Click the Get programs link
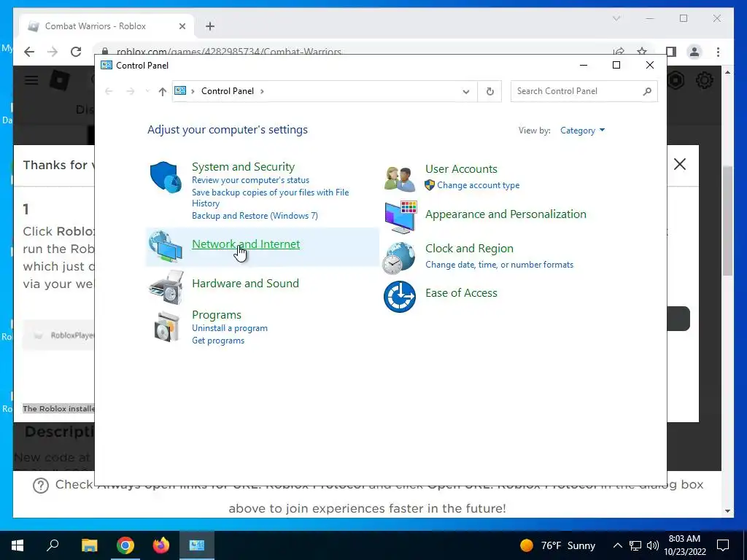 (x=218, y=341)
